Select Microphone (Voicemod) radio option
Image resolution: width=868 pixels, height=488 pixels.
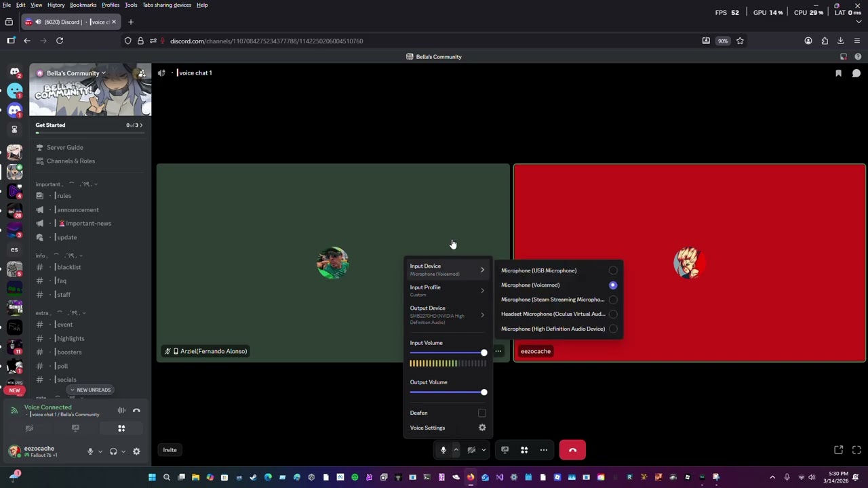click(613, 285)
